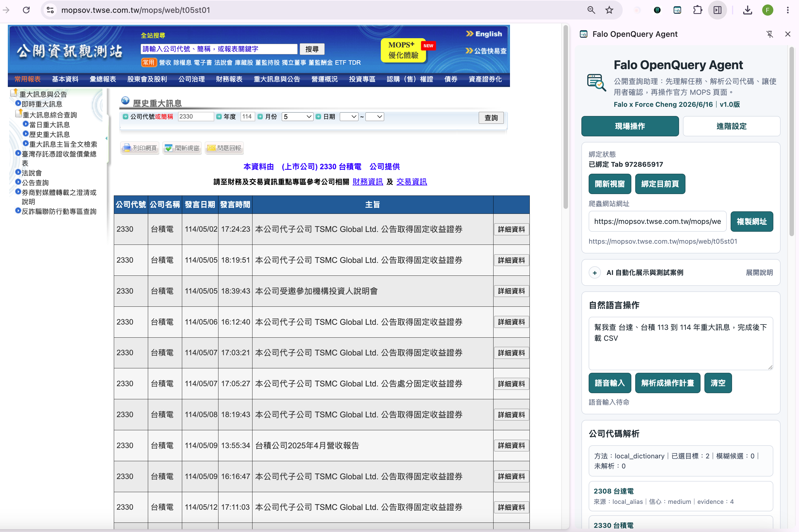This screenshot has width=799, height=532.
Task: Open the 投資專區 menu
Action: pos(362,79)
